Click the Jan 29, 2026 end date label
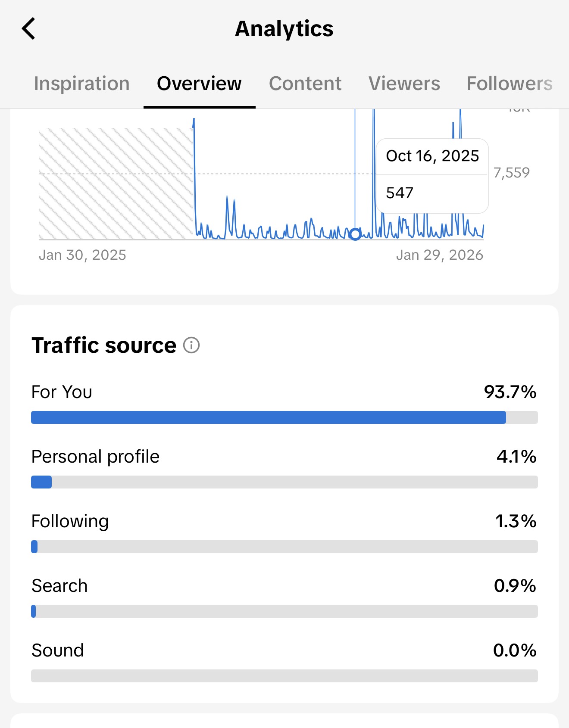The height and width of the screenshot is (728, 569). click(439, 255)
